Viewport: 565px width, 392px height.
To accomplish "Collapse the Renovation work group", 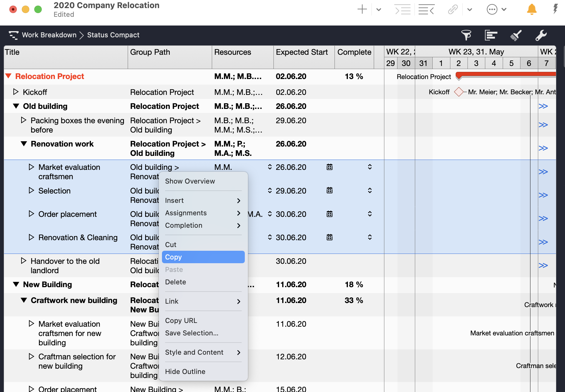I will [23, 144].
